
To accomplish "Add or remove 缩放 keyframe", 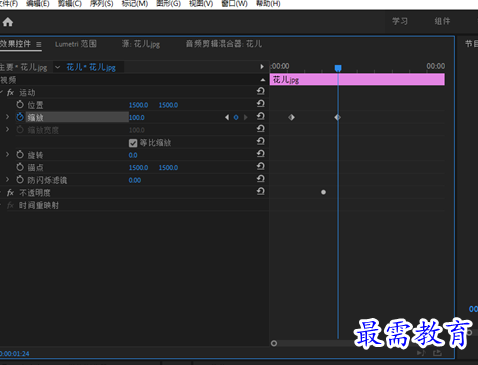I will point(236,117).
